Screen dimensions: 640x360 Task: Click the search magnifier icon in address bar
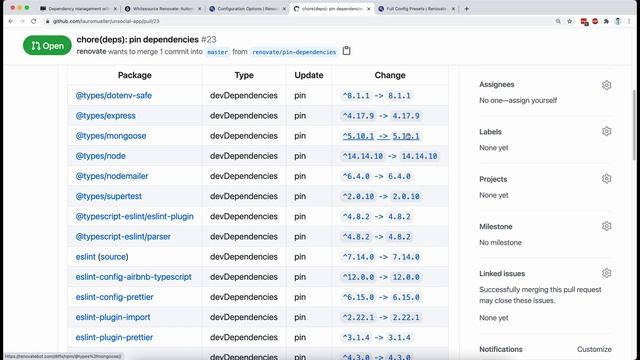coord(558,21)
